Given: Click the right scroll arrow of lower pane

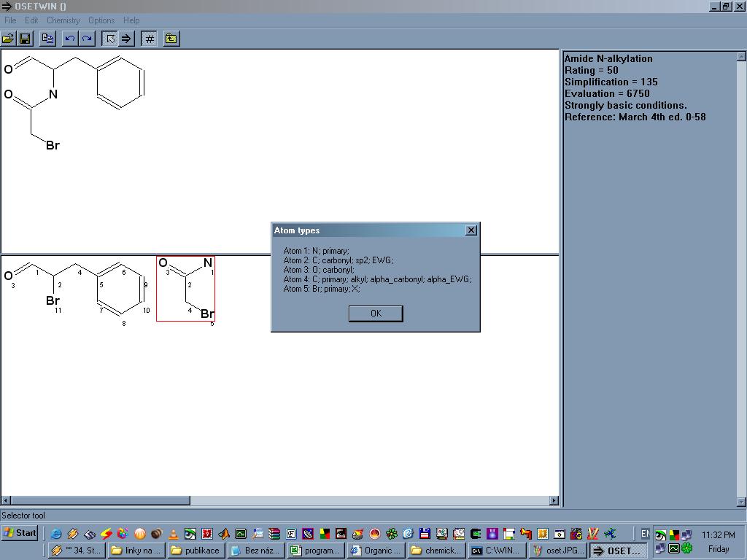Looking at the screenshot, I should click(554, 500).
